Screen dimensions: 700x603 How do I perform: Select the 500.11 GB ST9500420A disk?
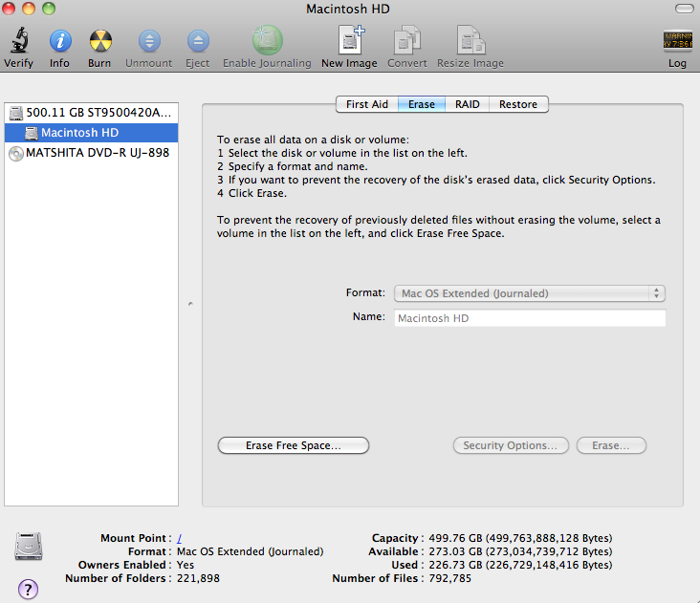click(91, 113)
